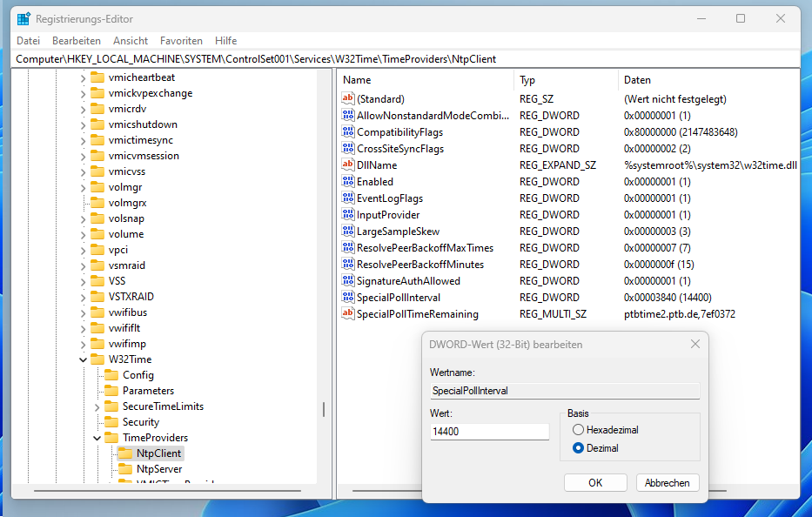Open the Hilfe menu

pos(225,41)
